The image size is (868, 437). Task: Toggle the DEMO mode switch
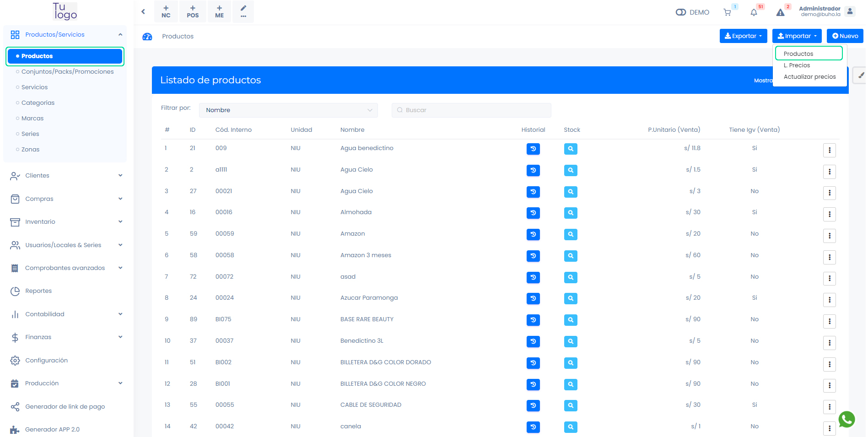pos(681,12)
